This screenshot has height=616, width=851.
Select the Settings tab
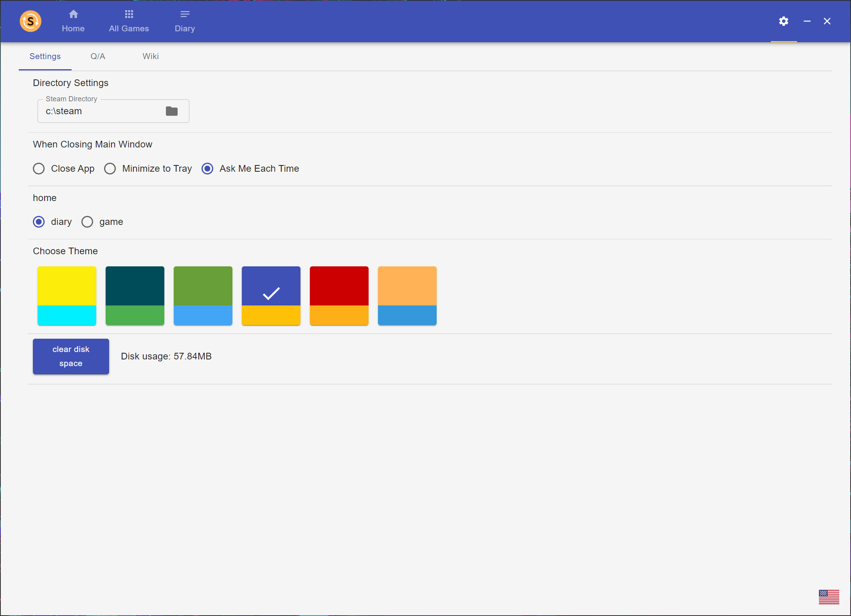[x=45, y=56]
